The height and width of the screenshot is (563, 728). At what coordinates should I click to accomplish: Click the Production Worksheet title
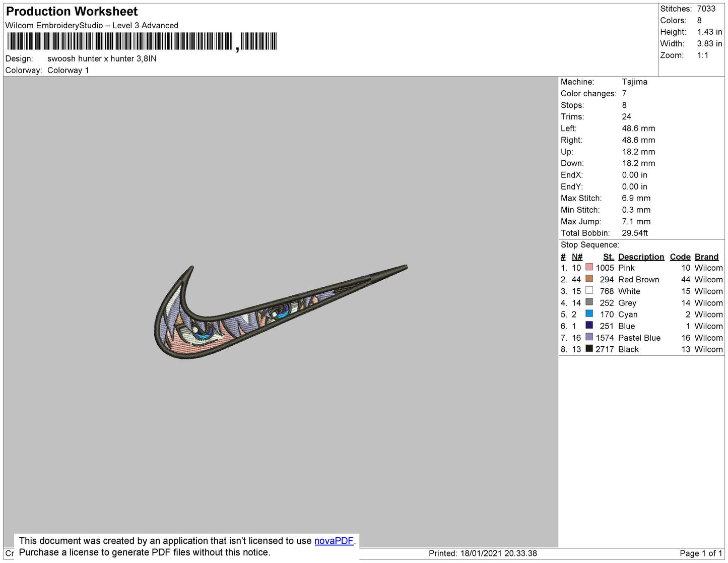point(72,12)
